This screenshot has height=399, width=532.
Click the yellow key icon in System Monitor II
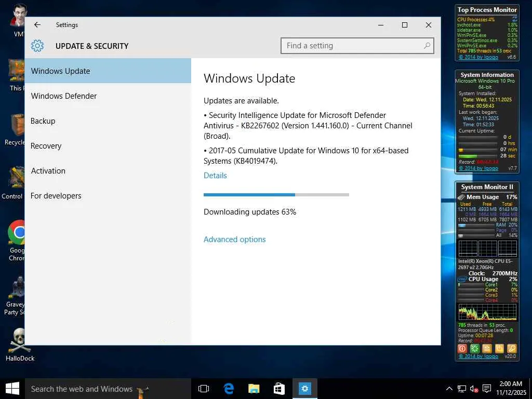(x=512, y=349)
